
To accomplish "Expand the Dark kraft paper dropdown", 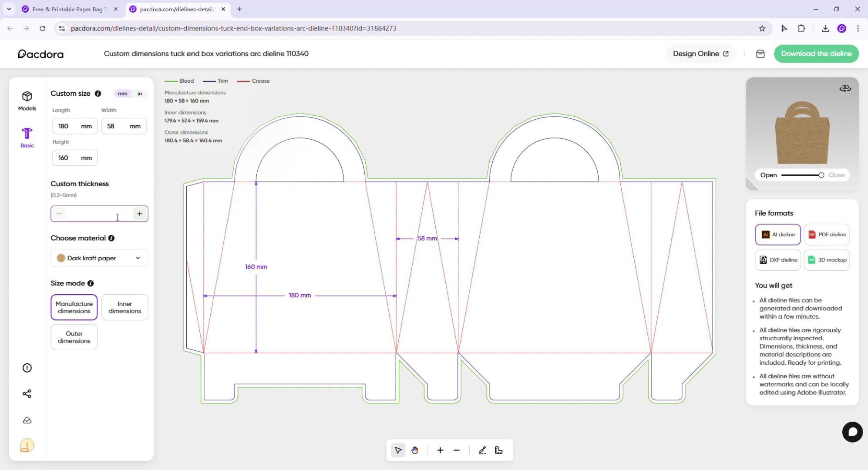I will [x=99, y=258].
